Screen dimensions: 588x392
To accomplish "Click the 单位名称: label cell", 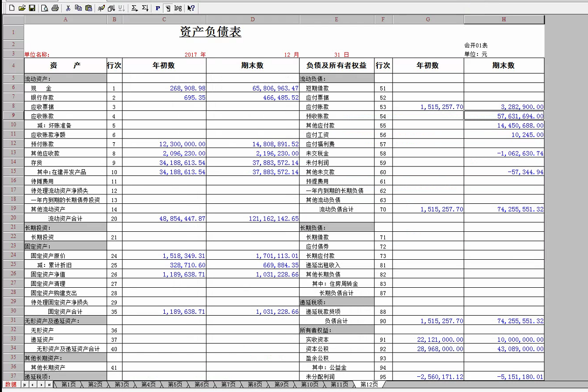I will point(65,55).
